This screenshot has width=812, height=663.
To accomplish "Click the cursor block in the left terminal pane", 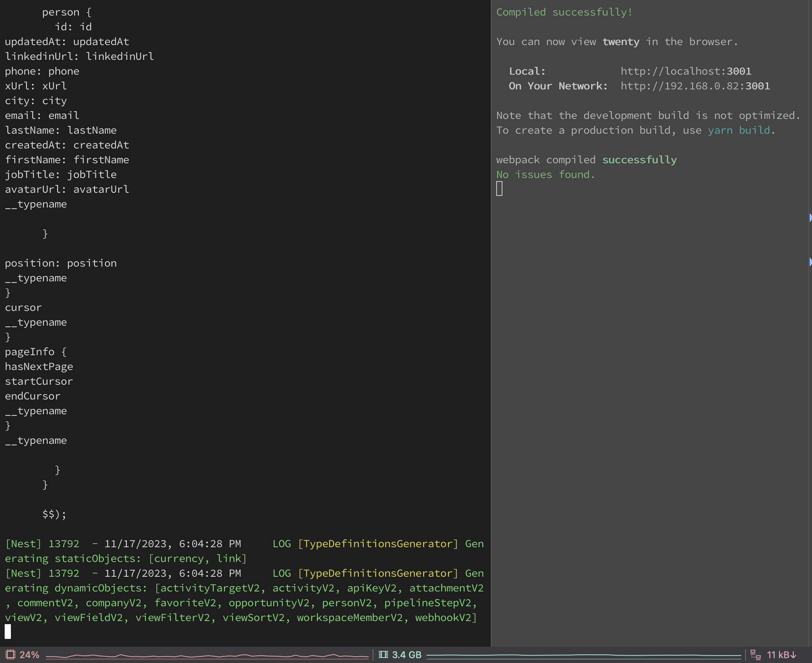I will point(8,632).
